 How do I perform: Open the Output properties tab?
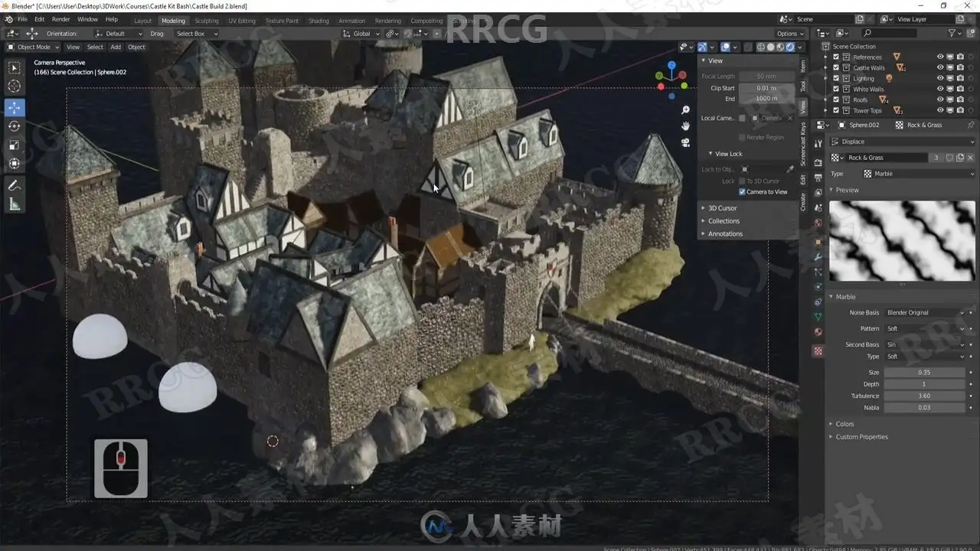pos(818,178)
